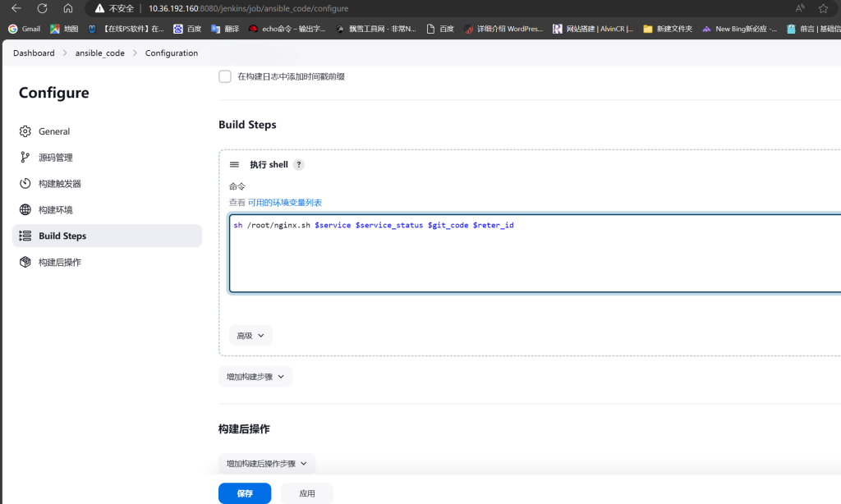Open the read aloud icon in address bar
The height and width of the screenshot is (504, 841).
click(x=800, y=8)
